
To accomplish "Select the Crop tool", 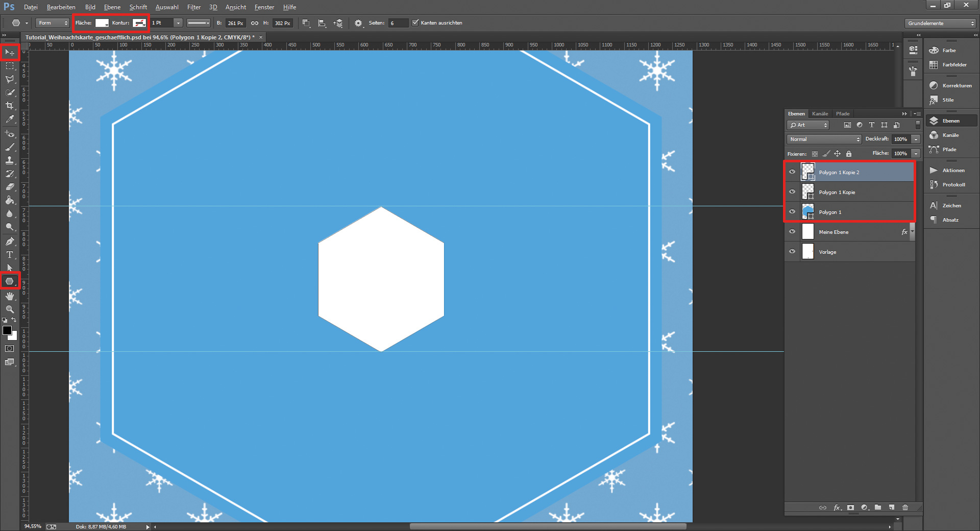I will coord(10,106).
